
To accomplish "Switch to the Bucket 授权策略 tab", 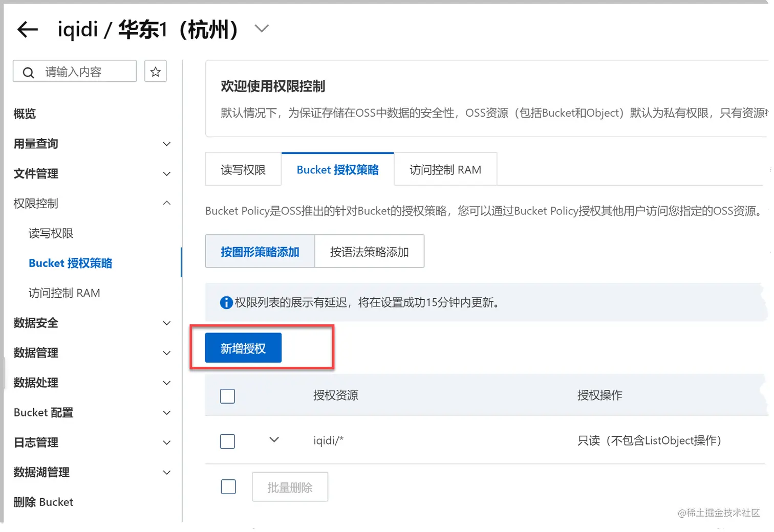I will click(337, 169).
